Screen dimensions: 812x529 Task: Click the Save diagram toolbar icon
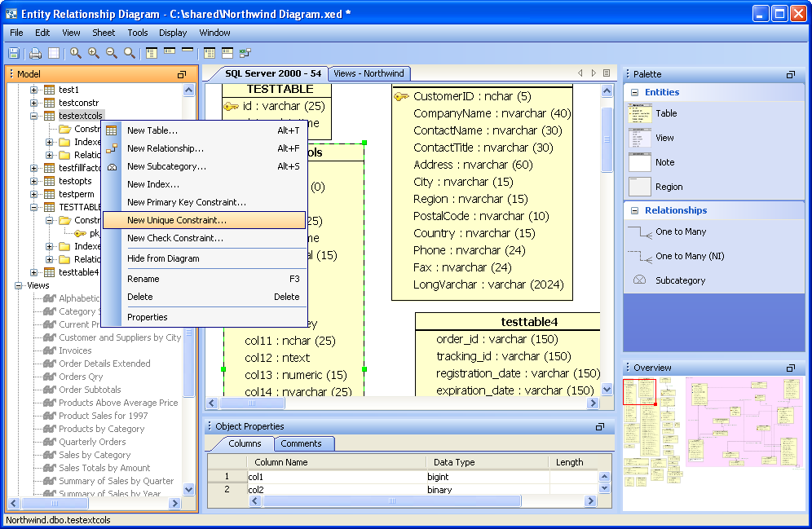14,53
